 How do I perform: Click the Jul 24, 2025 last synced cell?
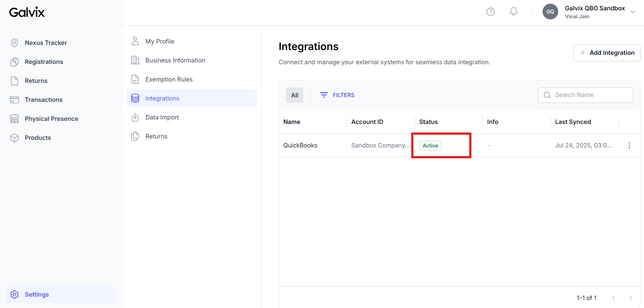(x=584, y=145)
